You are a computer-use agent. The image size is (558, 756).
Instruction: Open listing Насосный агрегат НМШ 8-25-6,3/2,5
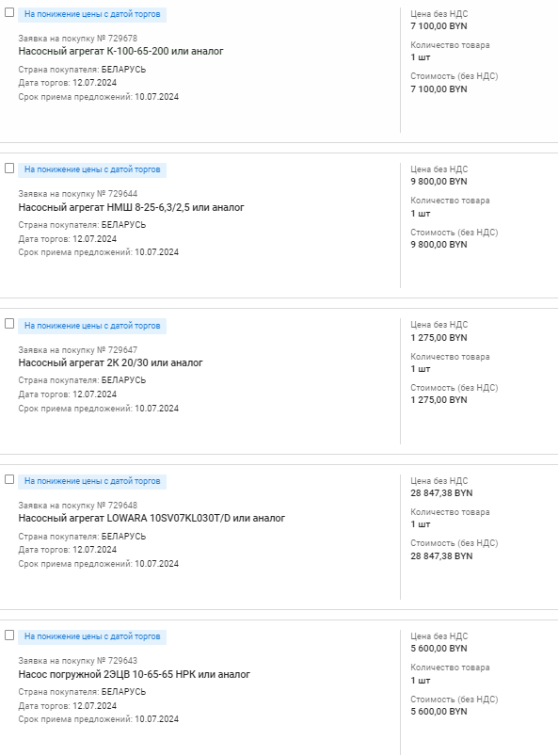click(131, 207)
